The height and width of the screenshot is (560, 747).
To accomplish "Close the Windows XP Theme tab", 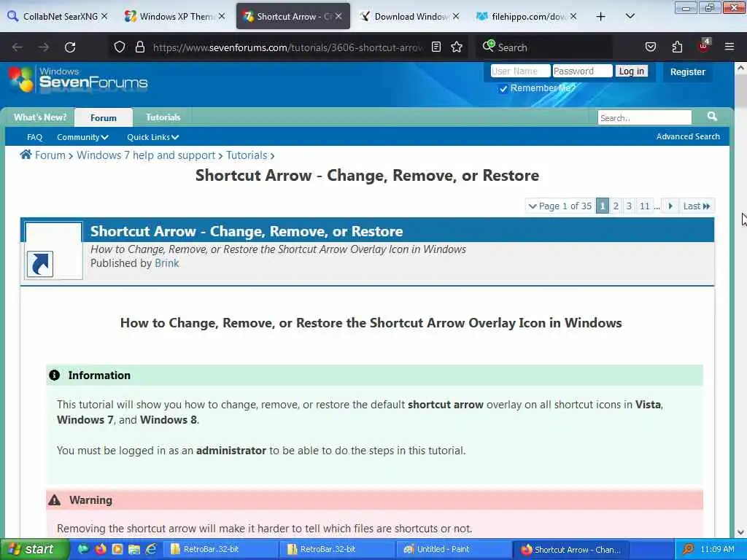I will click(x=222, y=16).
